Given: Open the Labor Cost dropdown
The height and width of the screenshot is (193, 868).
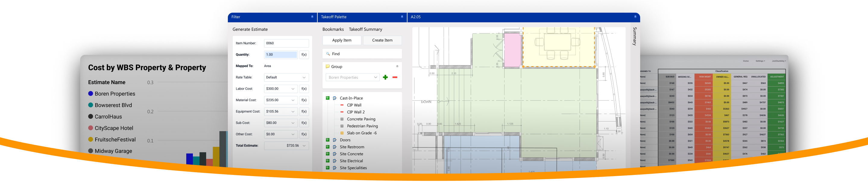Looking at the screenshot, I should (x=293, y=89).
